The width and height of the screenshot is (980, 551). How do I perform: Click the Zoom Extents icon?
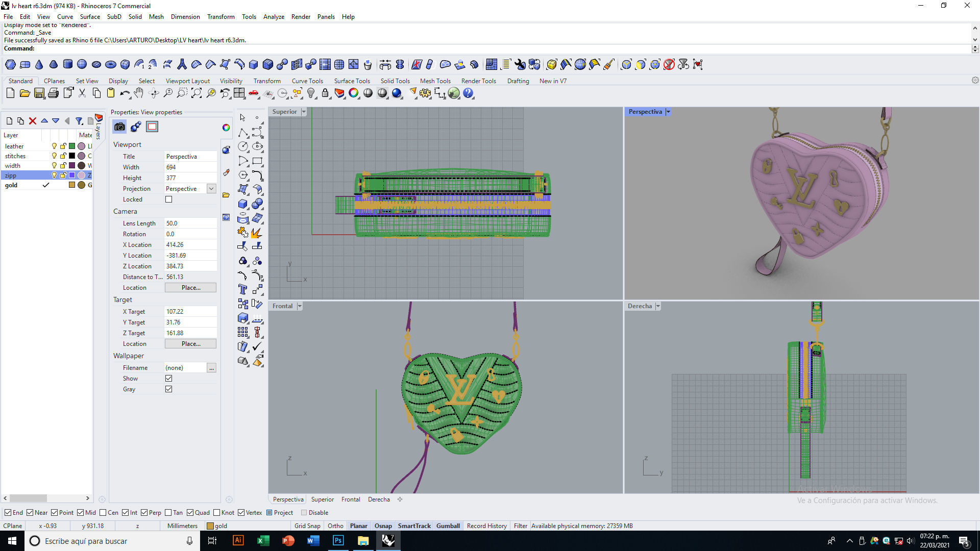(196, 93)
